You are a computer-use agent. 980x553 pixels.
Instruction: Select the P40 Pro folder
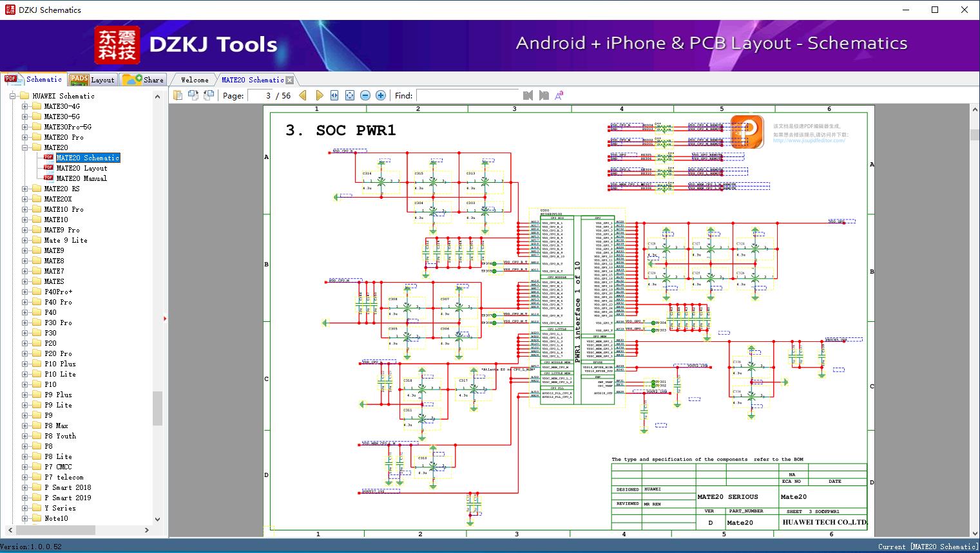58,302
